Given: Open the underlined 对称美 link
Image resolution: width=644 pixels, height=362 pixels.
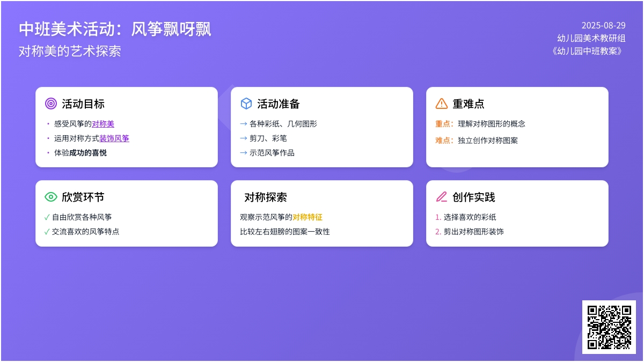Looking at the screenshot, I should 103,124.
